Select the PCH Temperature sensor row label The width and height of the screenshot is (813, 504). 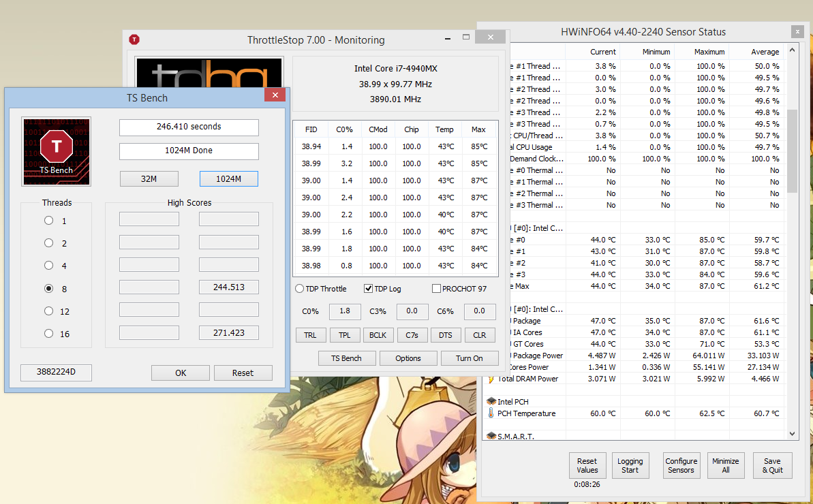point(526,413)
